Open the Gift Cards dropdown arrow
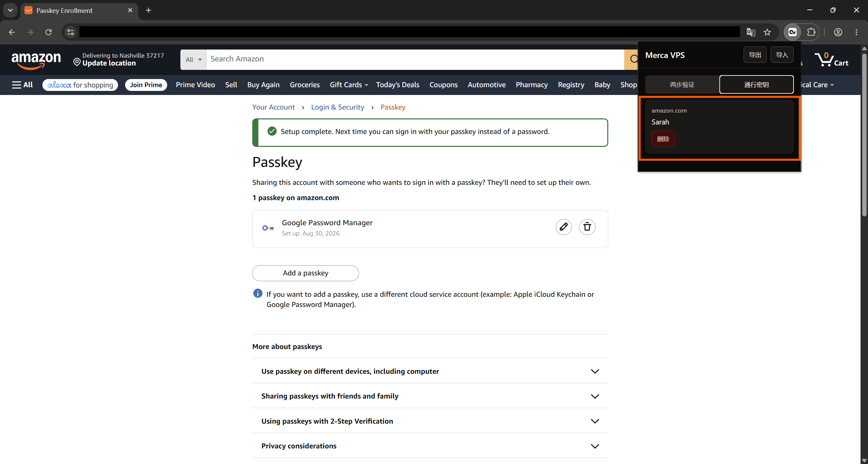The image size is (868, 464). point(367,85)
